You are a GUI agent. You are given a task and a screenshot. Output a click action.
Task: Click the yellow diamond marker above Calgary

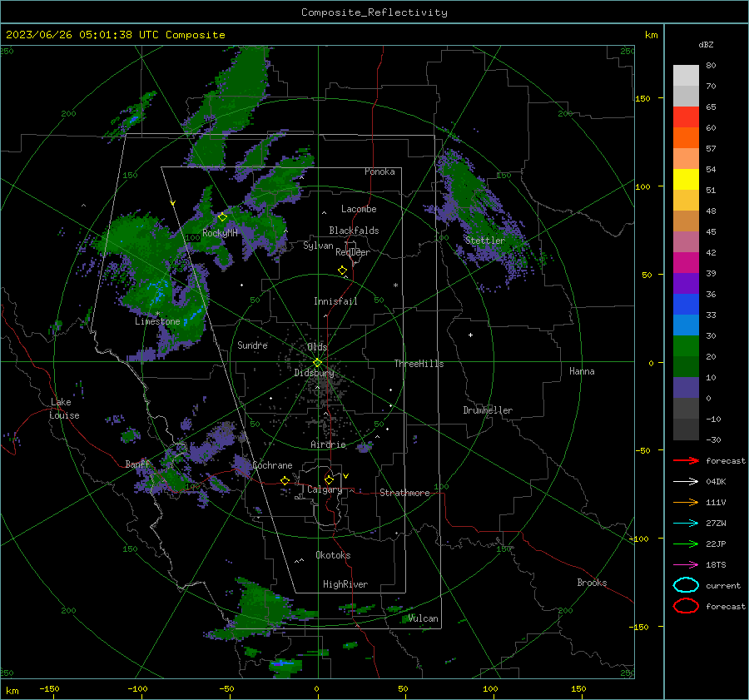click(x=329, y=479)
